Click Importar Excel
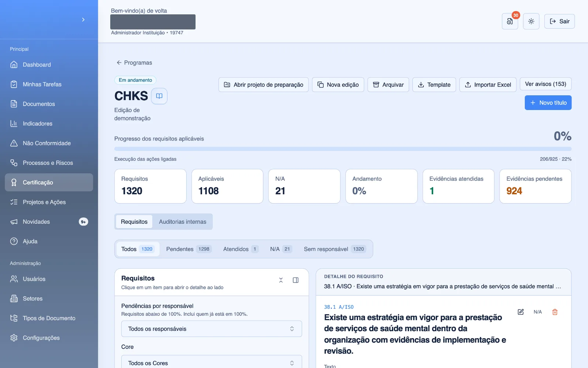588x368 pixels. pos(488,85)
